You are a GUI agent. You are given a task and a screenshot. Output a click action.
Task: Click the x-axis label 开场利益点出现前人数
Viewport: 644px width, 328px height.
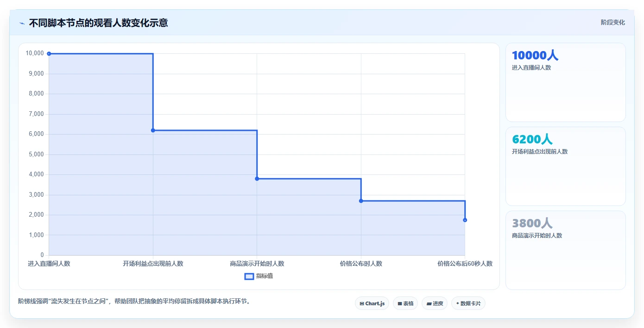[153, 264]
